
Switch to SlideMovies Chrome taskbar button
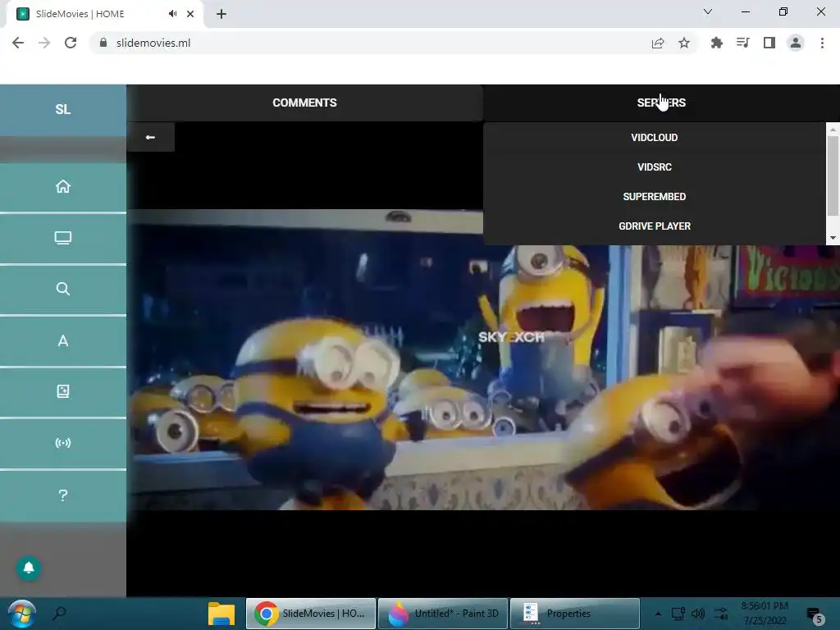(x=311, y=614)
